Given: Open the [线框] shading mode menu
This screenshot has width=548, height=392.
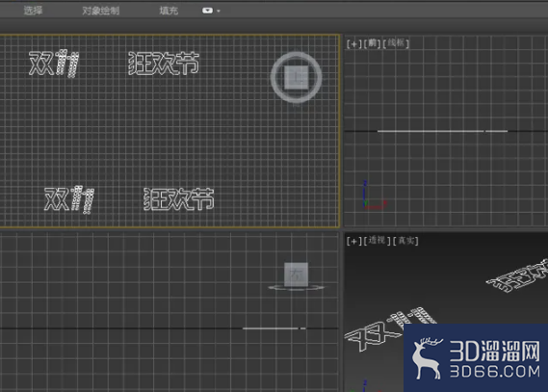Looking at the screenshot, I should point(396,43).
